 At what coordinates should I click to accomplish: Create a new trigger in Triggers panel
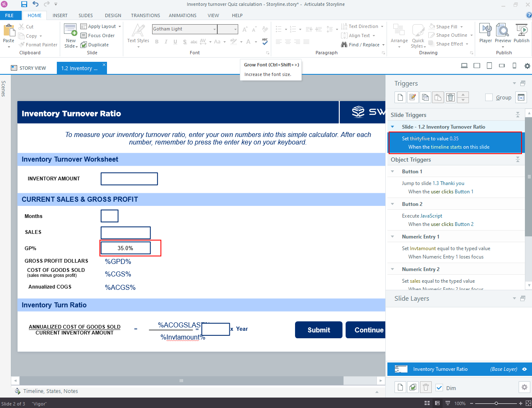click(400, 97)
